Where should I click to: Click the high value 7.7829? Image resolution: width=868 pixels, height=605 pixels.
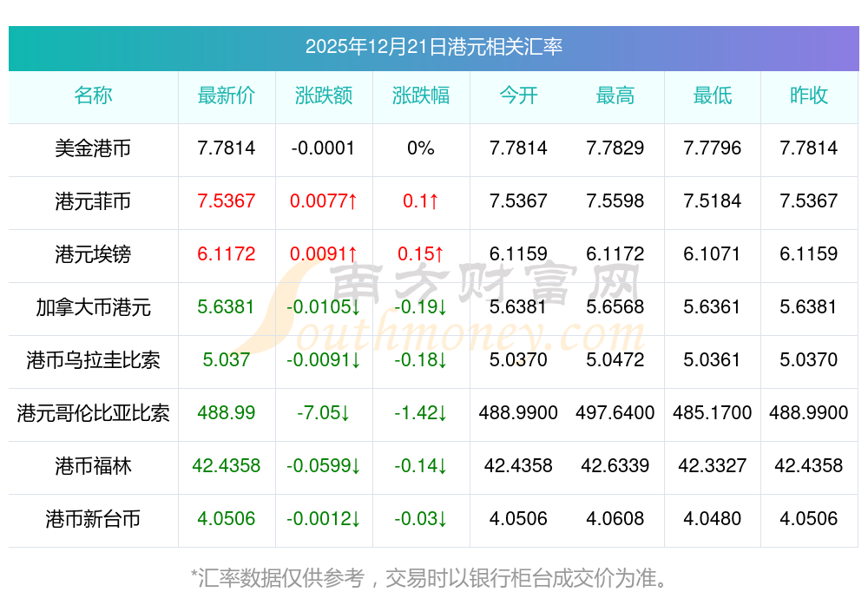point(615,148)
